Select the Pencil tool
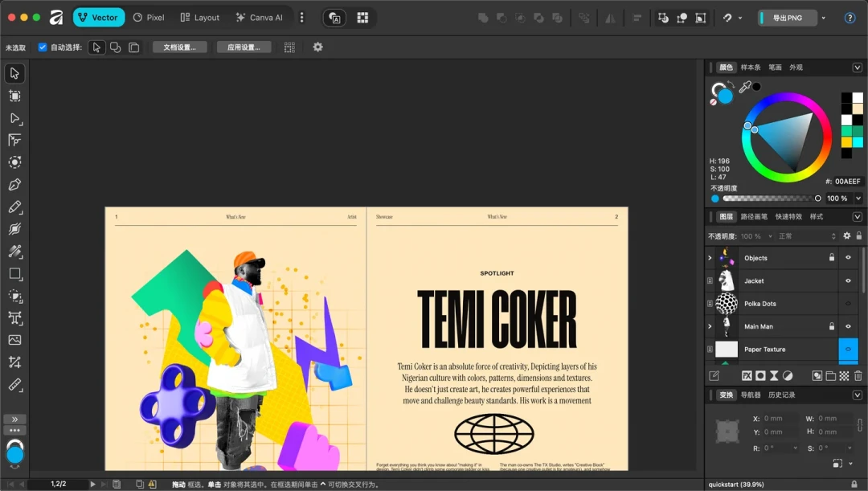The image size is (868, 491). [x=15, y=207]
